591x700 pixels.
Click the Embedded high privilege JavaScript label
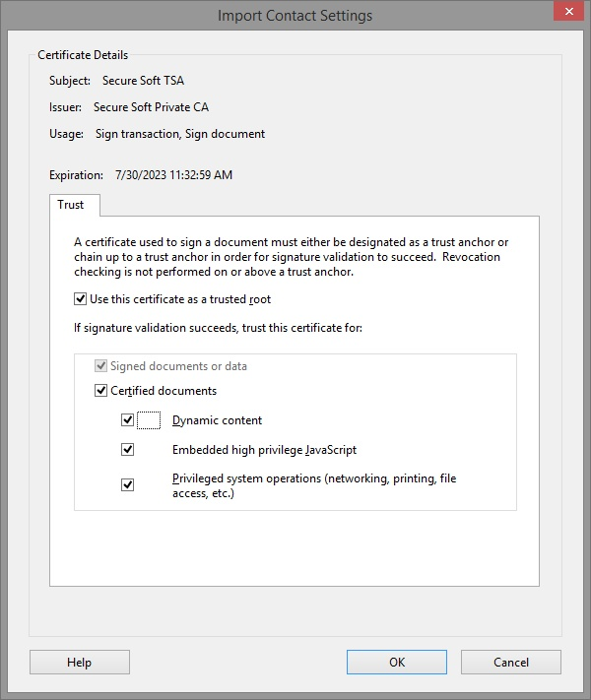pyautogui.click(x=264, y=450)
